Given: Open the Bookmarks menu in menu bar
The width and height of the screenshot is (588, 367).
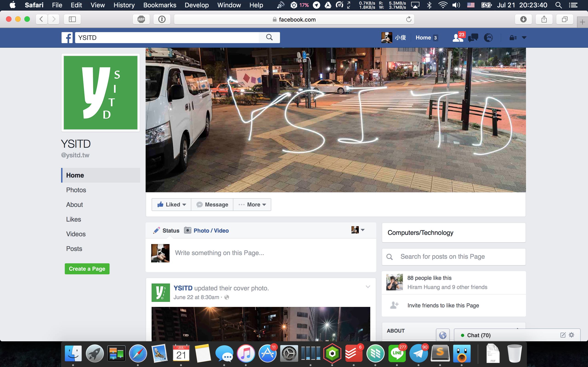Looking at the screenshot, I should 160,5.
